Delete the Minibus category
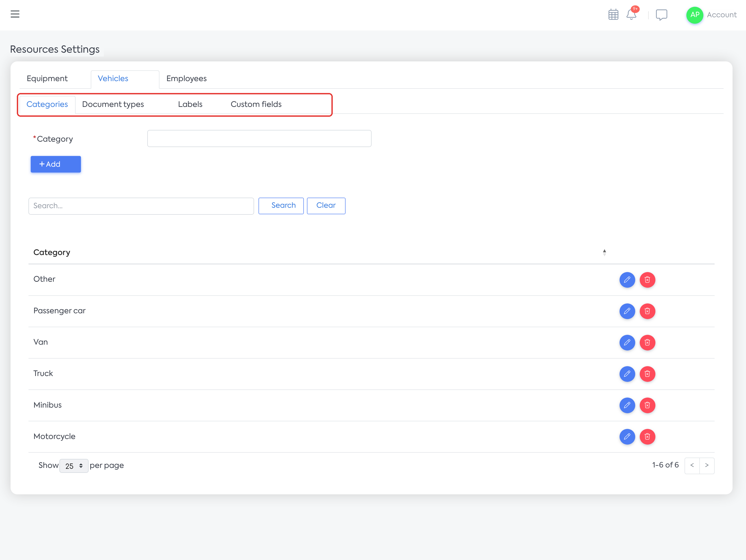The height and width of the screenshot is (560, 746). coord(647,405)
